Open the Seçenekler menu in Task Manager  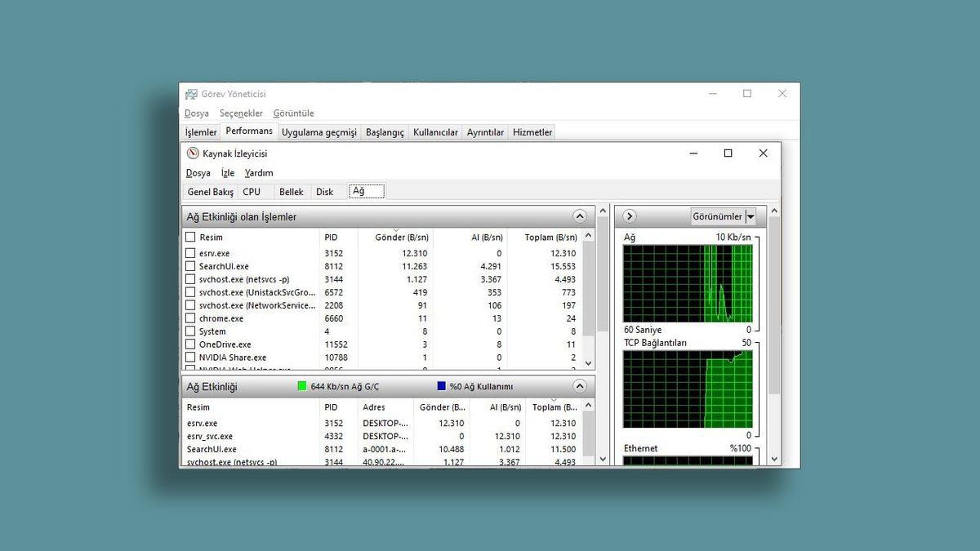click(x=241, y=113)
